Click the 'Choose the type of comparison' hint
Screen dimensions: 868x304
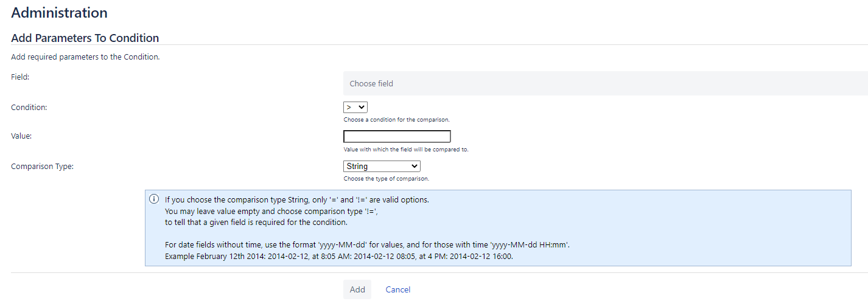[387, 179]
